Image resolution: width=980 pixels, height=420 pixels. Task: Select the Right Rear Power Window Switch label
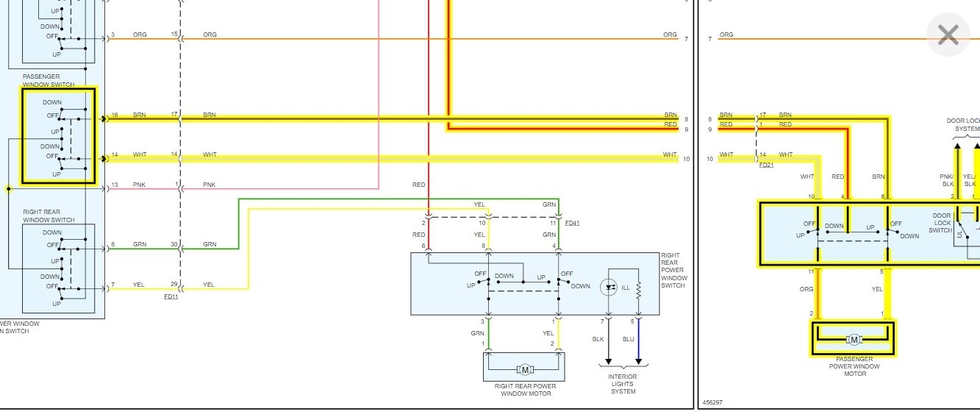(x=673, y=270)
